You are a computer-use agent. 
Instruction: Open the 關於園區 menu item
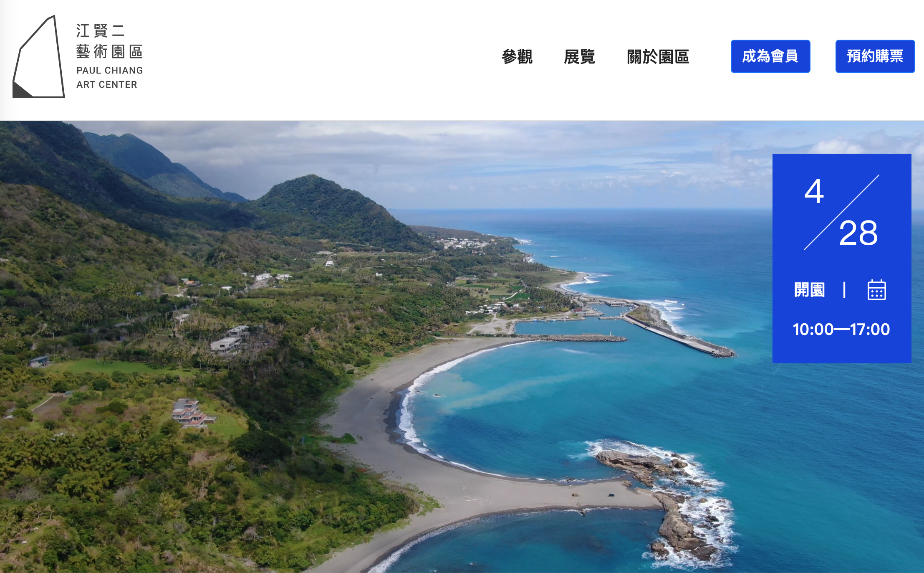pyautogui.click(x=658, y=56)
